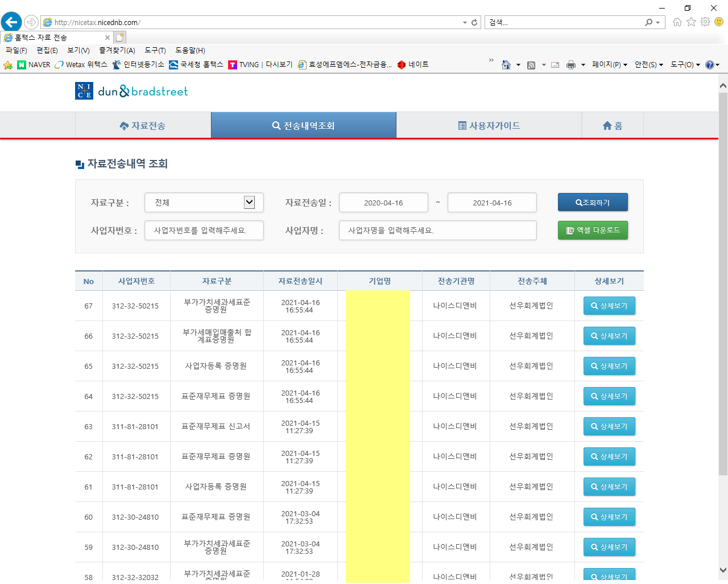Viewport: 728px width, 584px height.
Task: Open the favorites star icon
Action: tap(691, 22)
